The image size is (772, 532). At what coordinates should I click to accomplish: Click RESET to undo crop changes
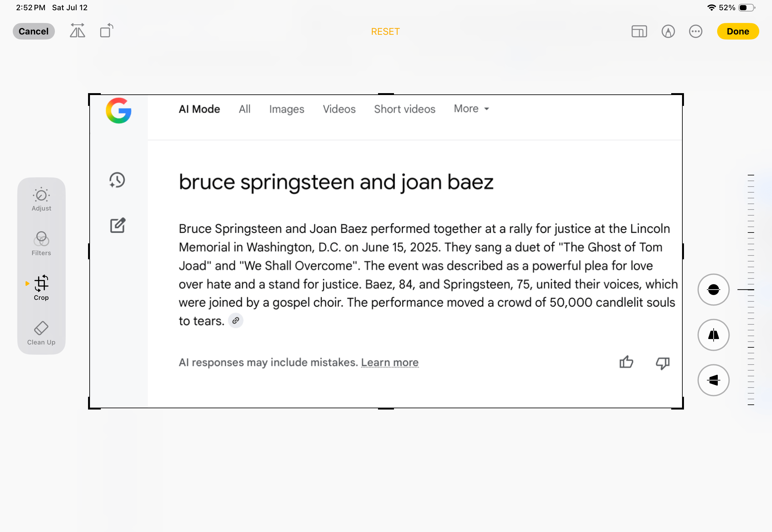point(385,31)
